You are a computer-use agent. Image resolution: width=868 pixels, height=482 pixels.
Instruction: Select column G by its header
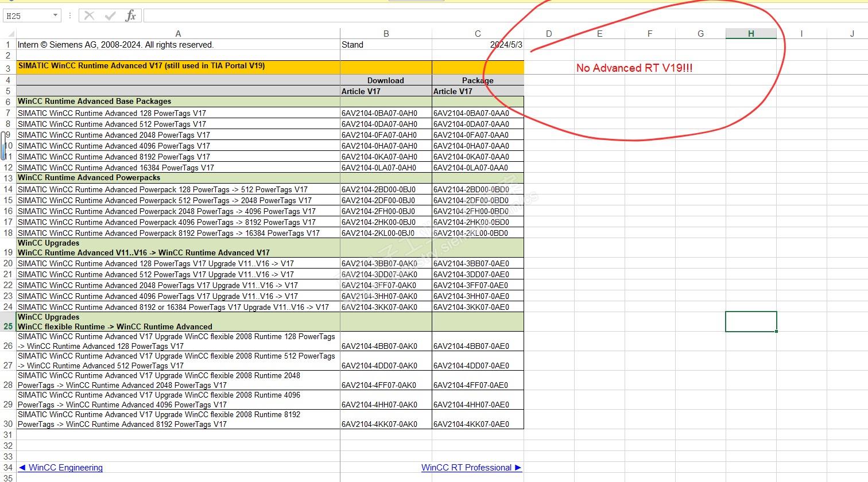tap(700, 34)
